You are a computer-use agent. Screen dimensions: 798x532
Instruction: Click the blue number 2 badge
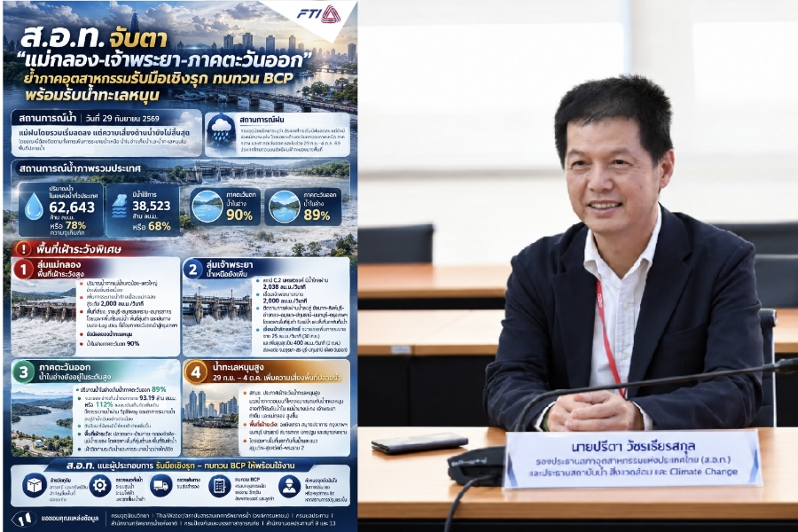coord(192,269)
